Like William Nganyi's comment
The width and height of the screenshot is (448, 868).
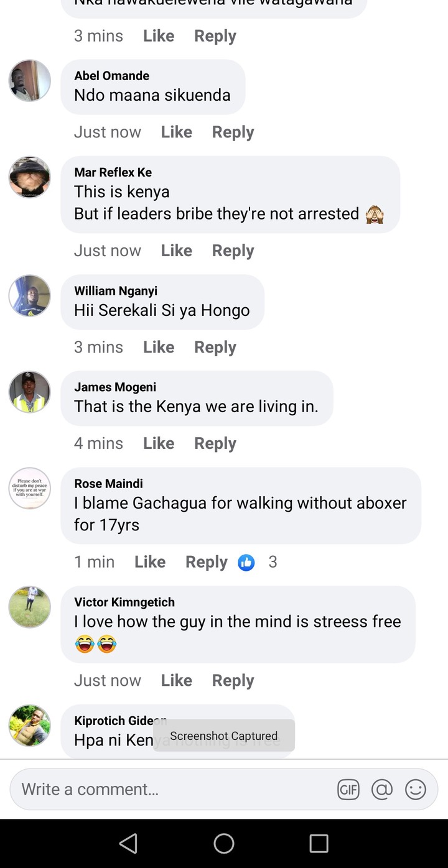[x=159, y=347]
